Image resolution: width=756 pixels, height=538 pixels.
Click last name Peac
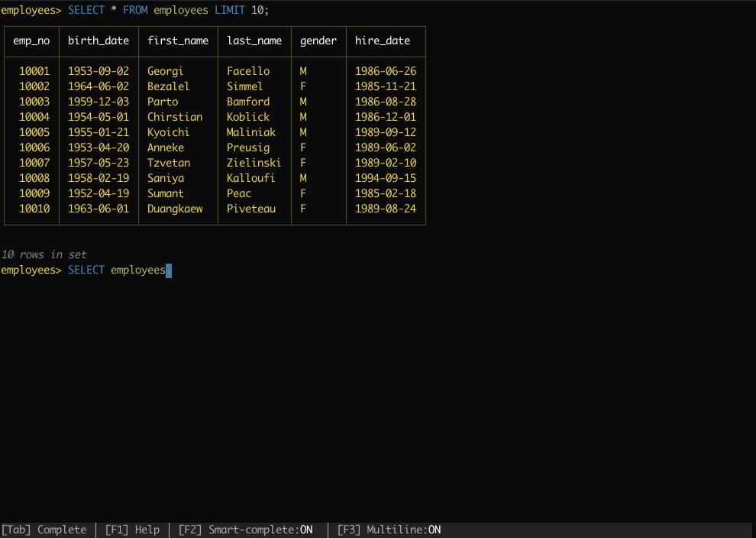pos(239,193)
